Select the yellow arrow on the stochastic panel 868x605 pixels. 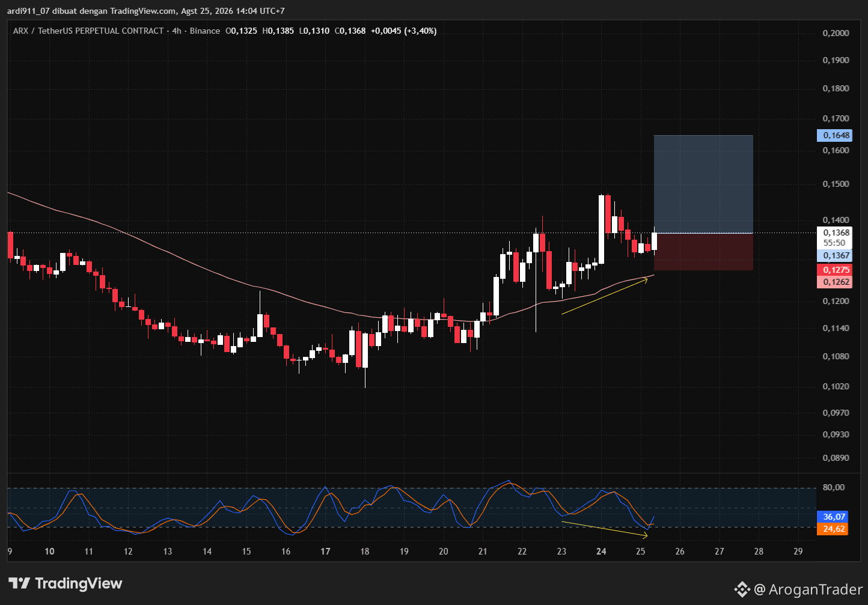click(605, 528)
